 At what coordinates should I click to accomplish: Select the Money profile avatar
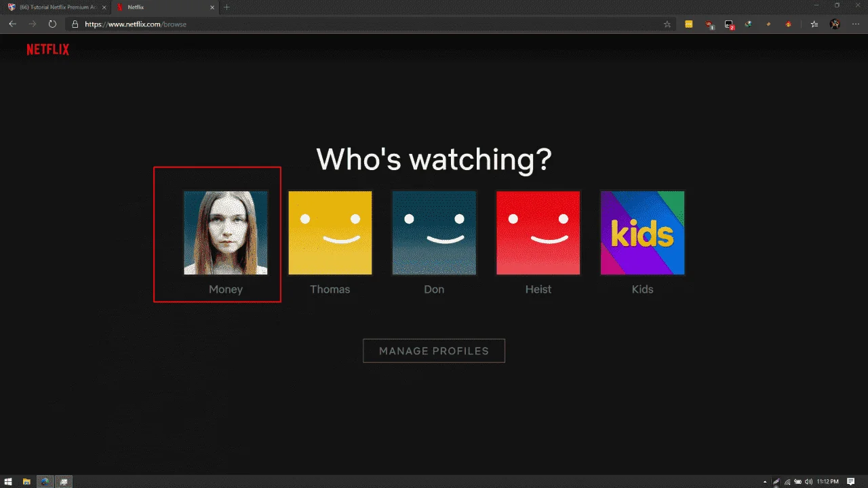[x=226, y=232]
